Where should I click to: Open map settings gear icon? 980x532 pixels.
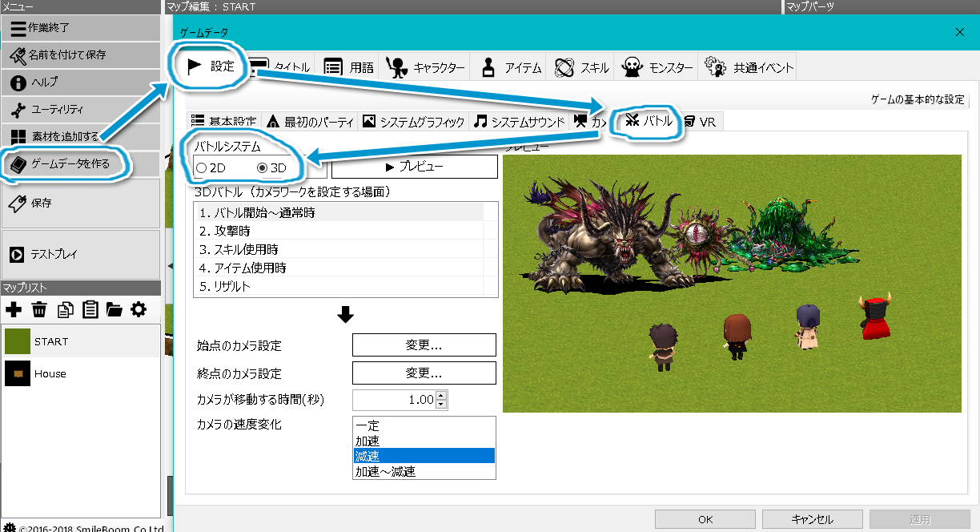click(x=139, y=309)
